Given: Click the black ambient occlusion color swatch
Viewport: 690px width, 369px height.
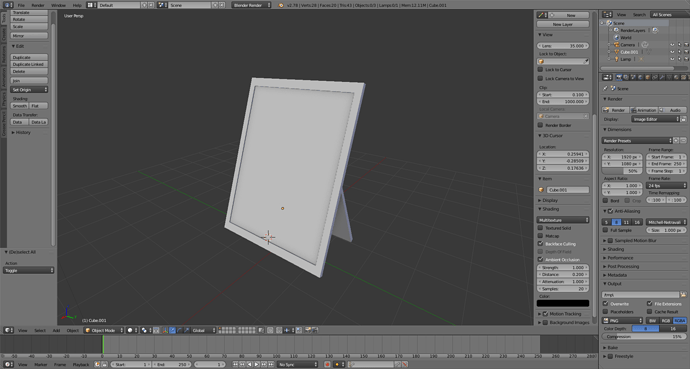Looking at the screenshot, I should 563,303.
